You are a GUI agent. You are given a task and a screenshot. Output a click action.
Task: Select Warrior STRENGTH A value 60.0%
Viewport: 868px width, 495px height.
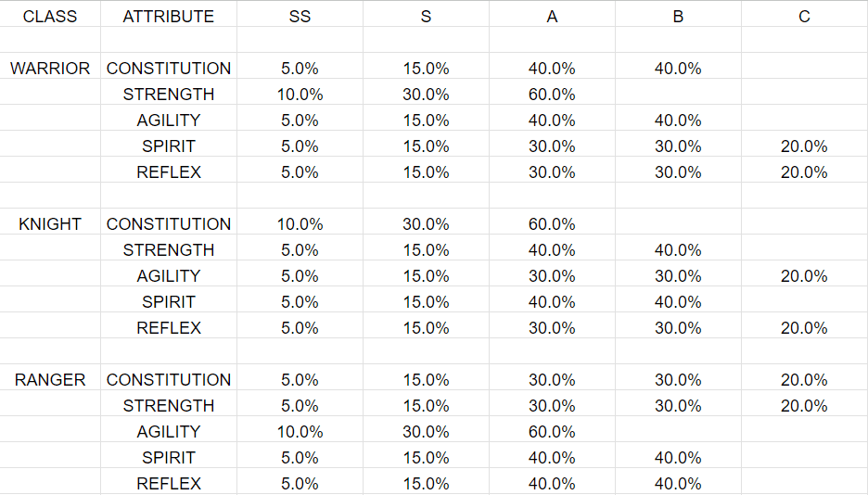pos(552,94)
